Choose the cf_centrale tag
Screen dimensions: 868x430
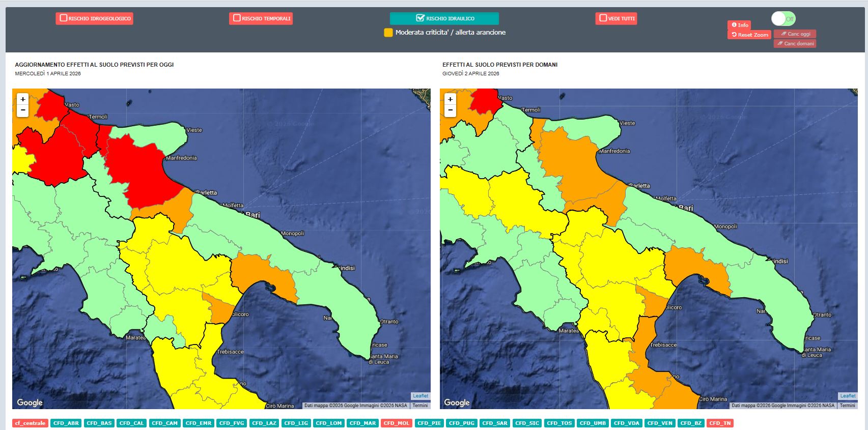click(30, 423)
